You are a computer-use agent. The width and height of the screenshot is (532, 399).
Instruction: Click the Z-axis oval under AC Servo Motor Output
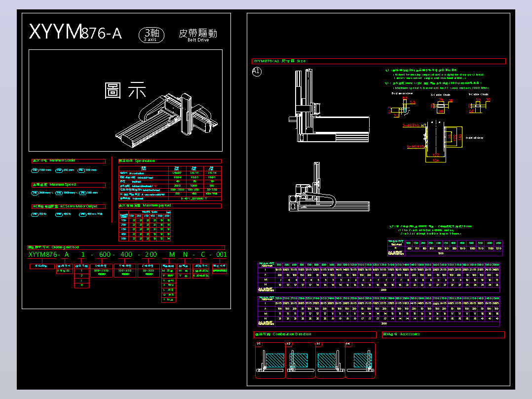point(82,215)
